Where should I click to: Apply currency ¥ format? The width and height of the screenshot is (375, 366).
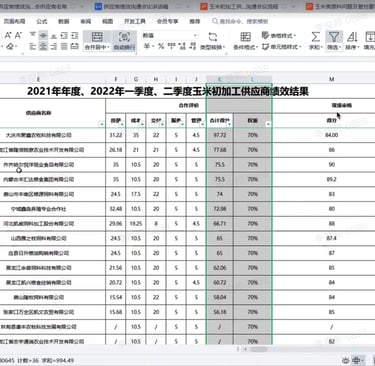[147, 46]
